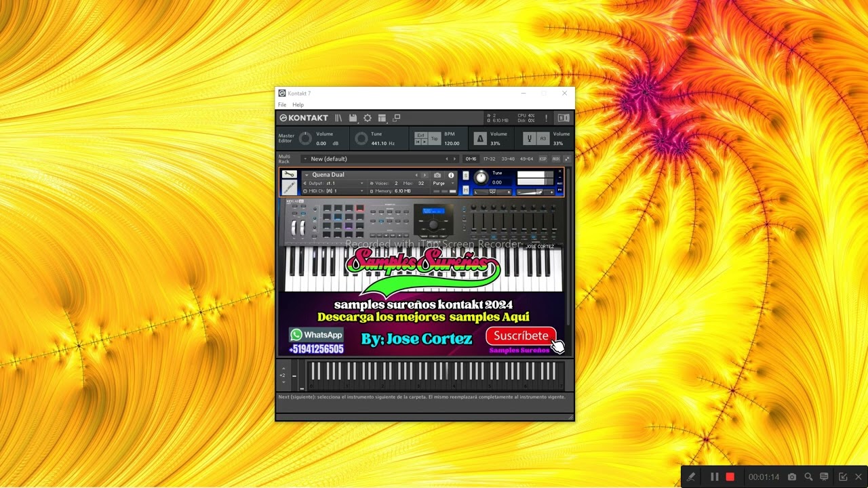Toggle the Ext sync button
The height and width of the screenshot is (488, 868).
pyautogui.click(x=420, y=136)
